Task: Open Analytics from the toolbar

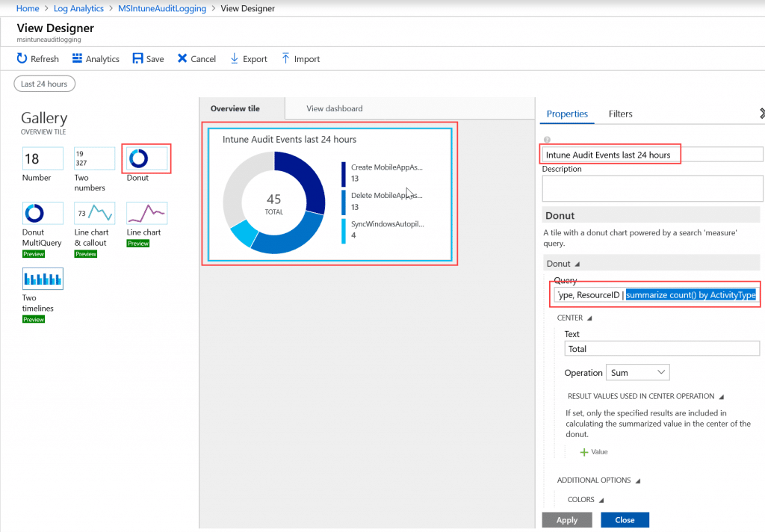Action: coord(77,58)
